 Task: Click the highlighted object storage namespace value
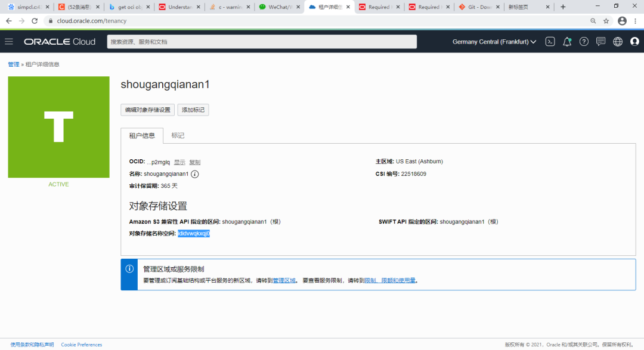(x=193, y=233)
